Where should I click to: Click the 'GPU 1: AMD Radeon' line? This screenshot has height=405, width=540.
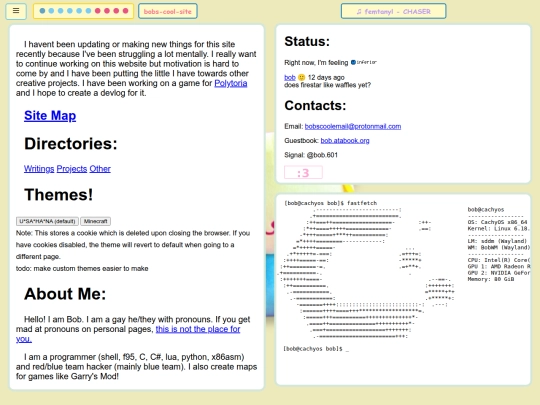[x=498, y=266]
